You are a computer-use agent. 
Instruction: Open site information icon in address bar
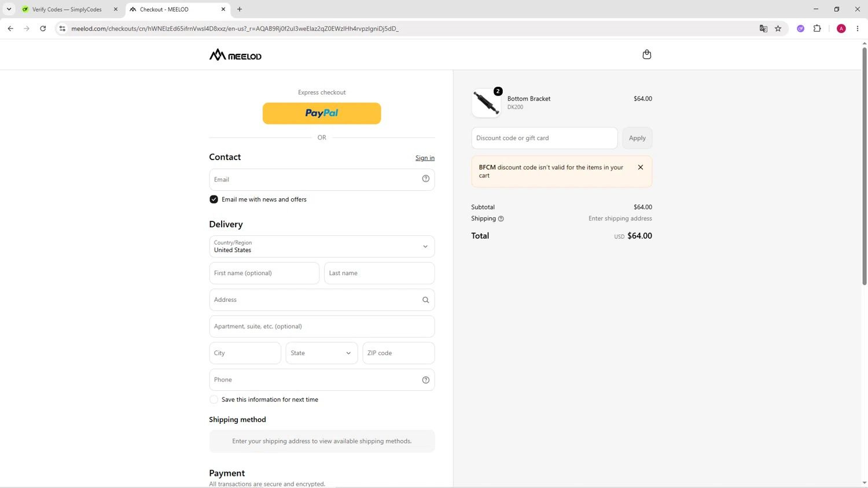click(x=62, y=28)
